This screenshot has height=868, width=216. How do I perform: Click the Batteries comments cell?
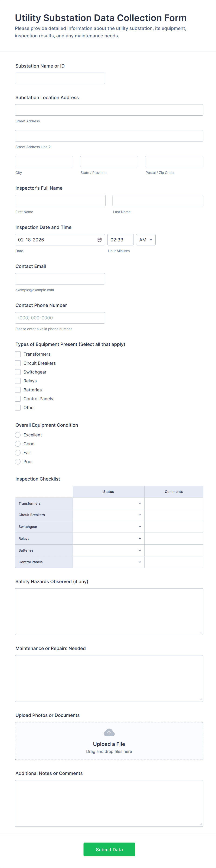pyautogui.click(x=173, y=550)
